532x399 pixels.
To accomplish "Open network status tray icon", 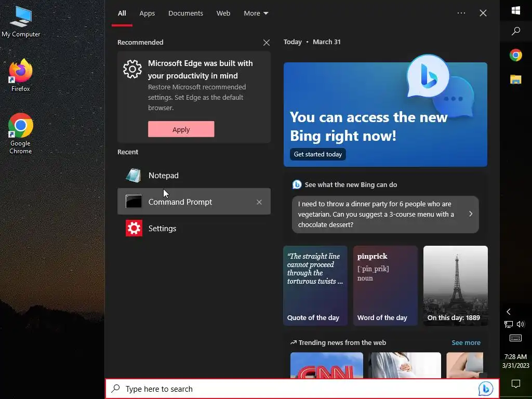I will click(508, 324).
